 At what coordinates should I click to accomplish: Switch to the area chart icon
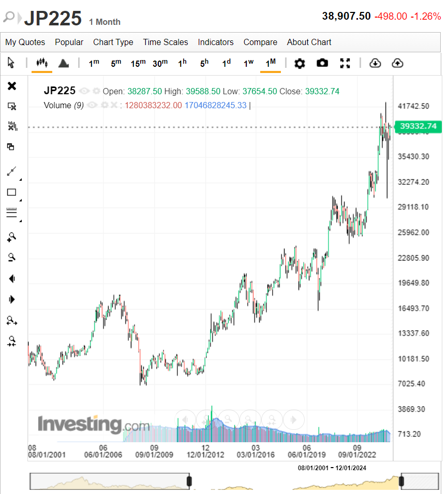click(x=64, y=63)
